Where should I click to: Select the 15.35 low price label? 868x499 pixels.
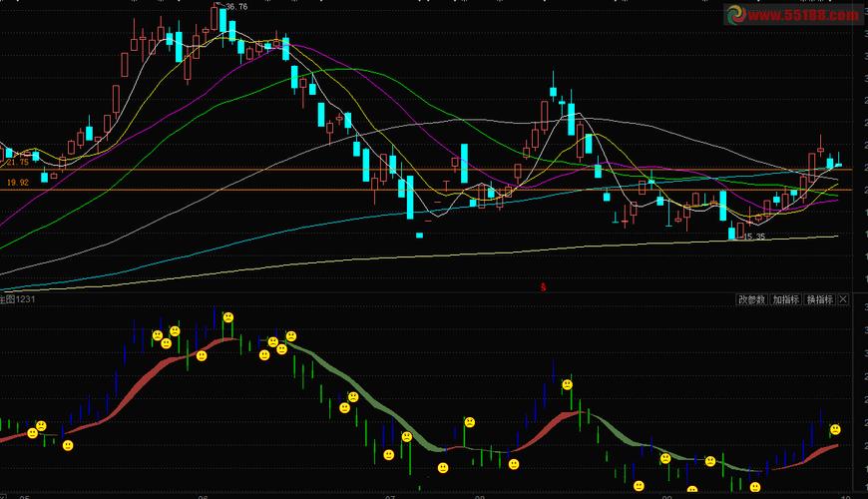[753, 237]
